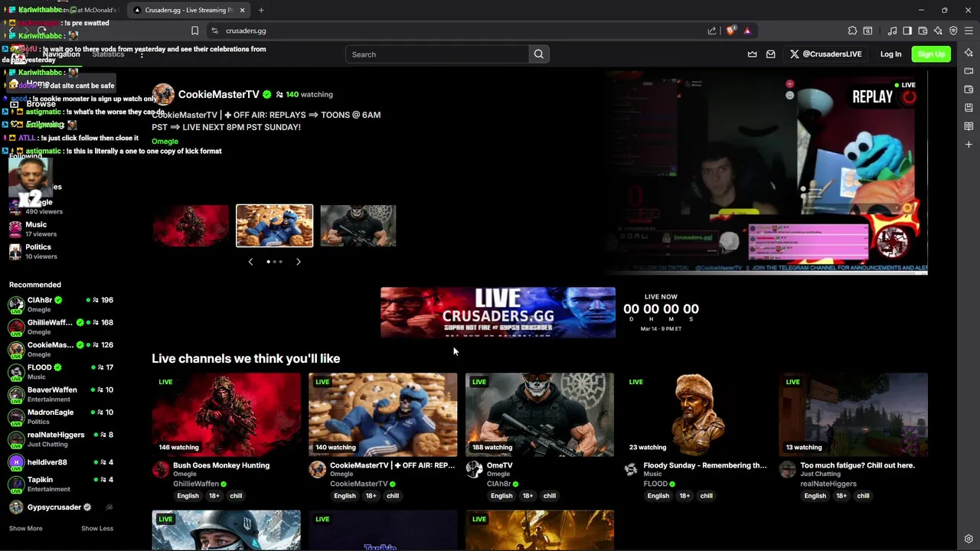The width and height of the screenshot is (980, 551).
Task: Open the browser hamburger main menu
Action: (x=969, y=31)
